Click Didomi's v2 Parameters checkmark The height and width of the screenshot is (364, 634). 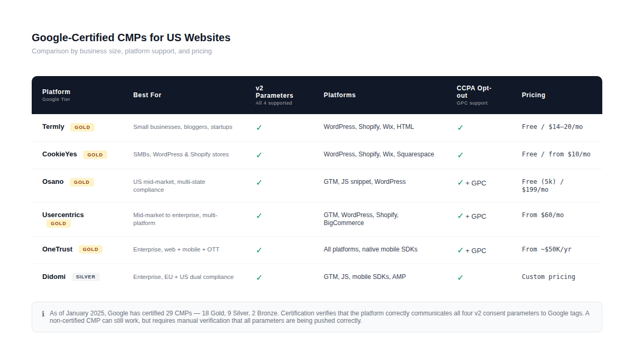259,277
